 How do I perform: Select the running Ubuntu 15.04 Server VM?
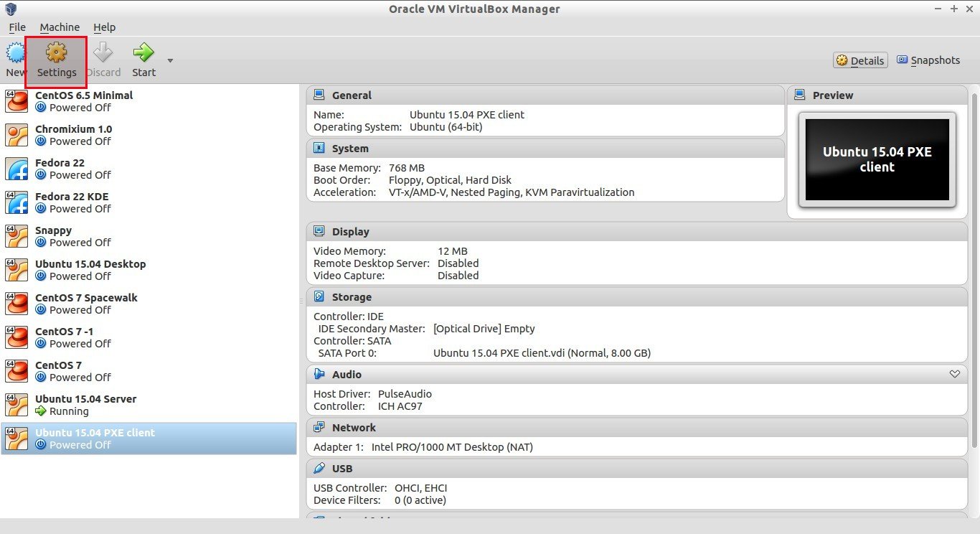(x=149, y=405)
